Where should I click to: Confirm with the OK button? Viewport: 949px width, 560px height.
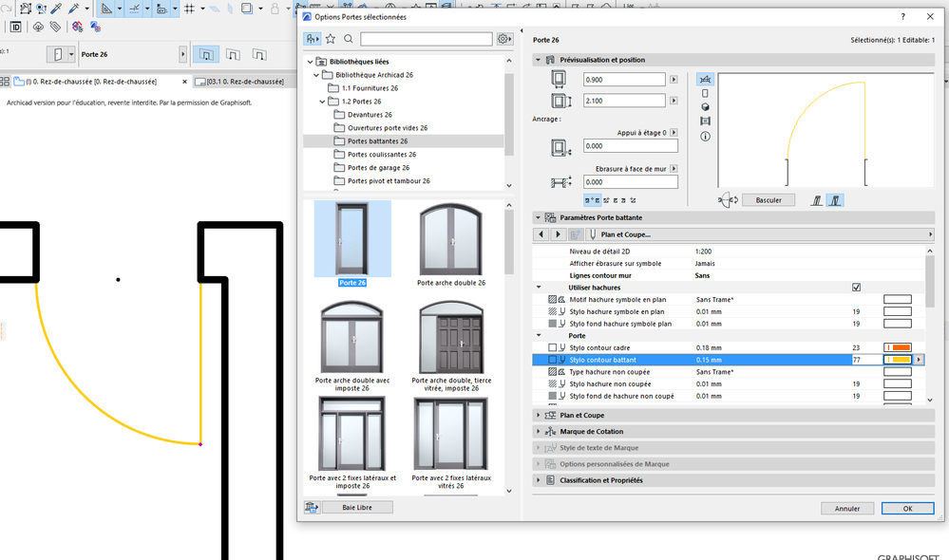(x=907, y=509)
